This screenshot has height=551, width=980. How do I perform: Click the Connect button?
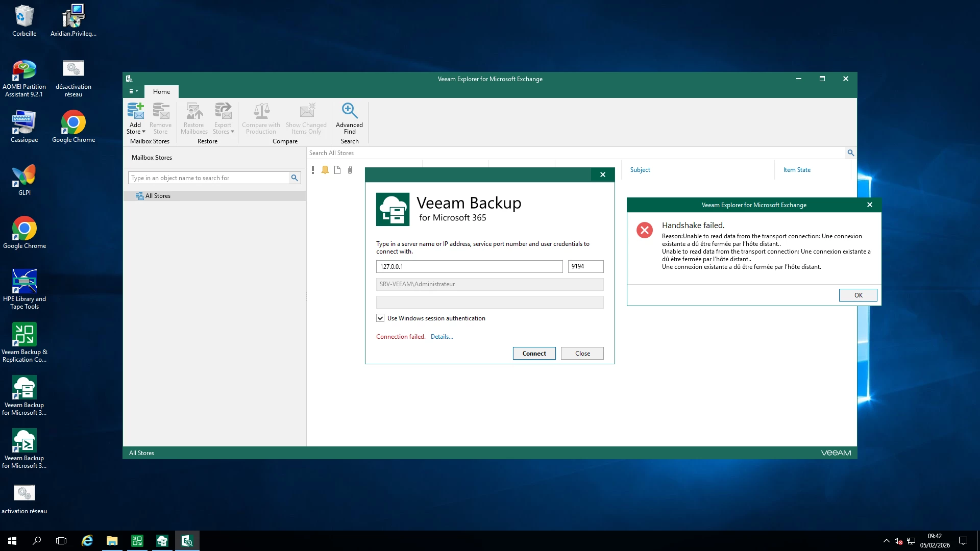click(x=534, y=354)
